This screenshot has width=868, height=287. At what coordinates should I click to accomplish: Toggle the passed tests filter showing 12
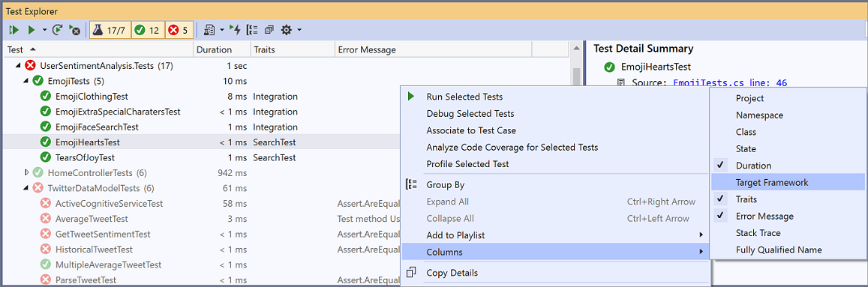(147, 30)
